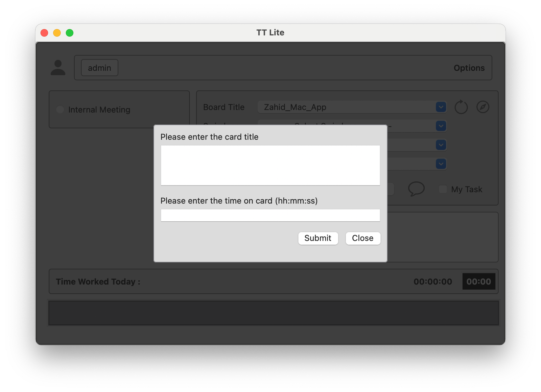Screen dimensions: 541x392
Task: Expand the Board Title dropdown arrow
Action: [x=441, y=107]
